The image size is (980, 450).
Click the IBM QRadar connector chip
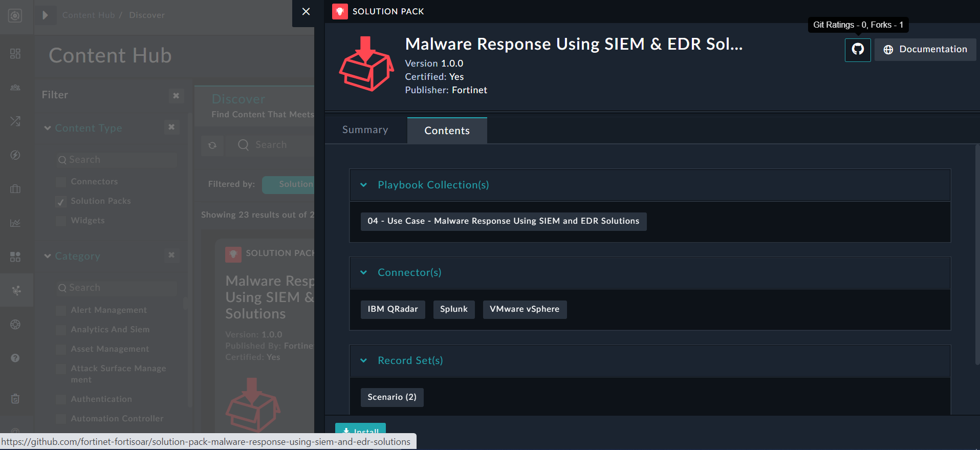(393, 309)
